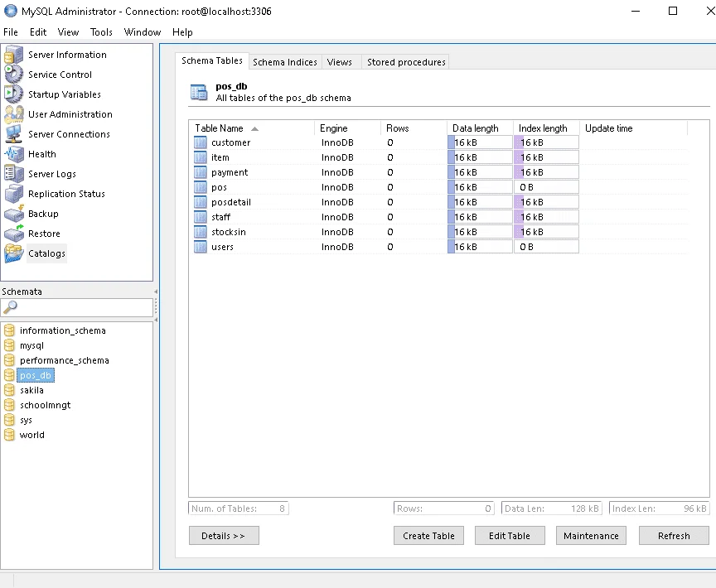Click the Refresh button
Image resolution: width=716 pixels, height=588 pixels.
coord(674,536)
